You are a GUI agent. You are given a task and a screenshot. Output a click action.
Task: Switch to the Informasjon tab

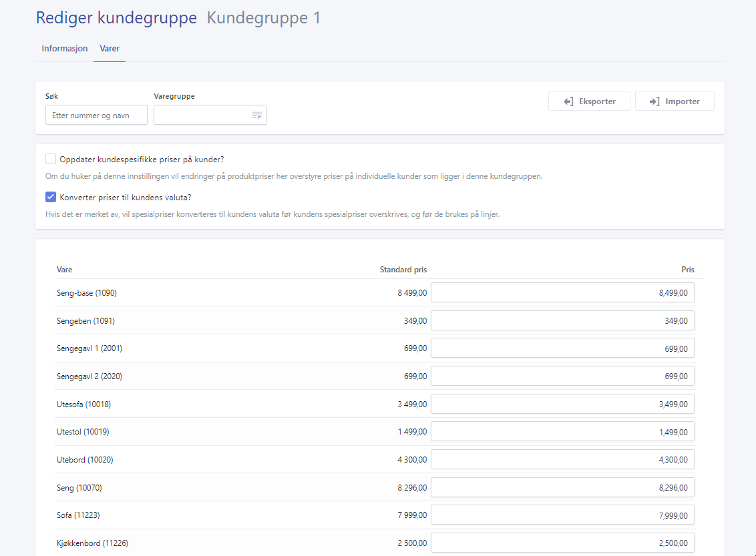64,48
